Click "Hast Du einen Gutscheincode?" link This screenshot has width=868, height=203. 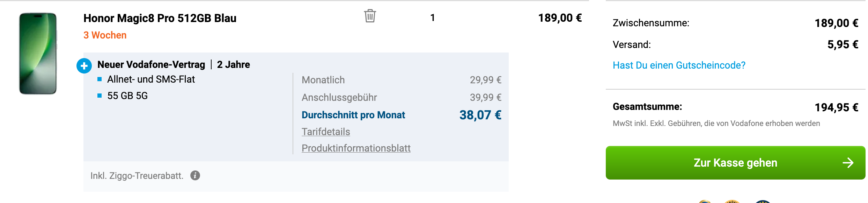[679, 65]
